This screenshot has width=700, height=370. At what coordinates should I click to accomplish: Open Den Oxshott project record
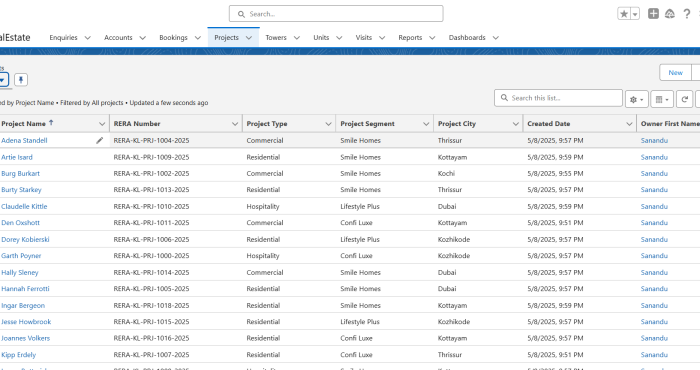click(x=21, y=223)
